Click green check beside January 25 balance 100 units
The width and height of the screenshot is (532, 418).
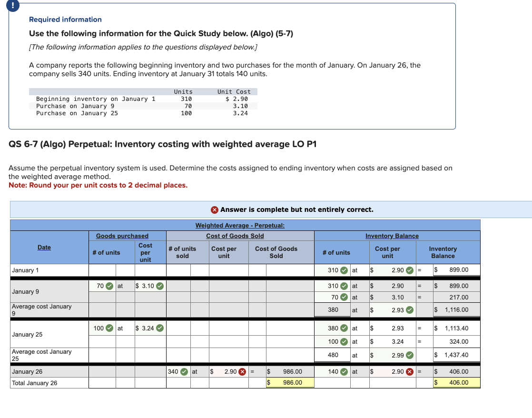[x=344, y=342]
